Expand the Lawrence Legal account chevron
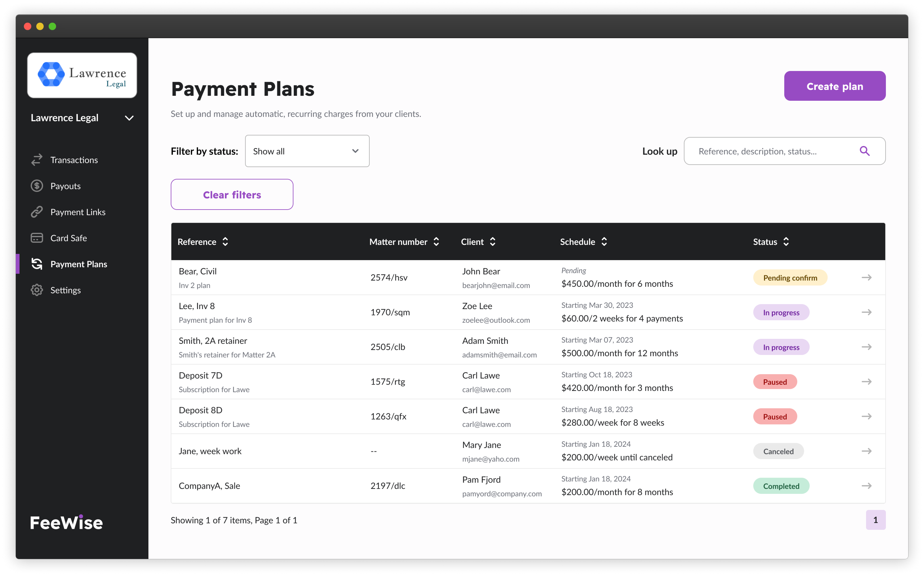This screenshot has width=924, height=576. pos(129,118)
